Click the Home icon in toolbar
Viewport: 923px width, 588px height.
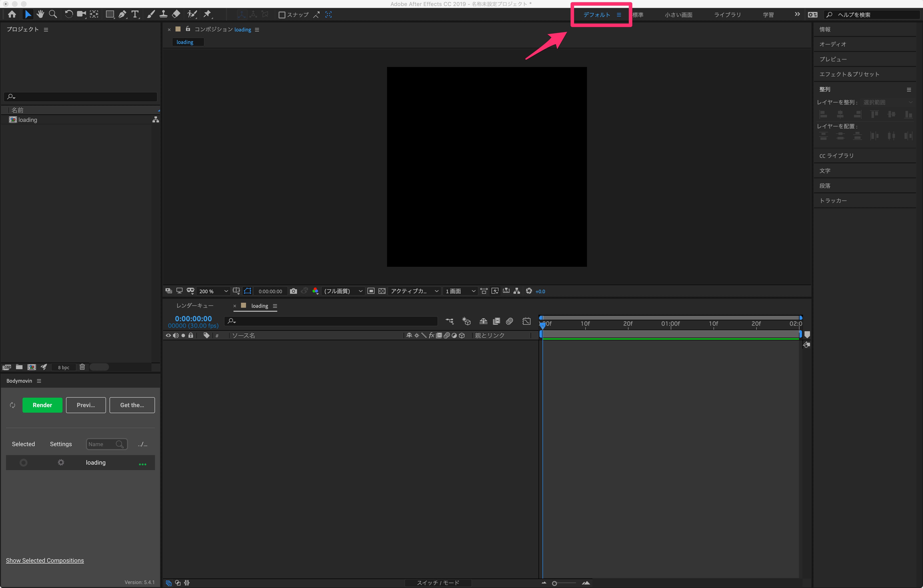coord(12,14)
